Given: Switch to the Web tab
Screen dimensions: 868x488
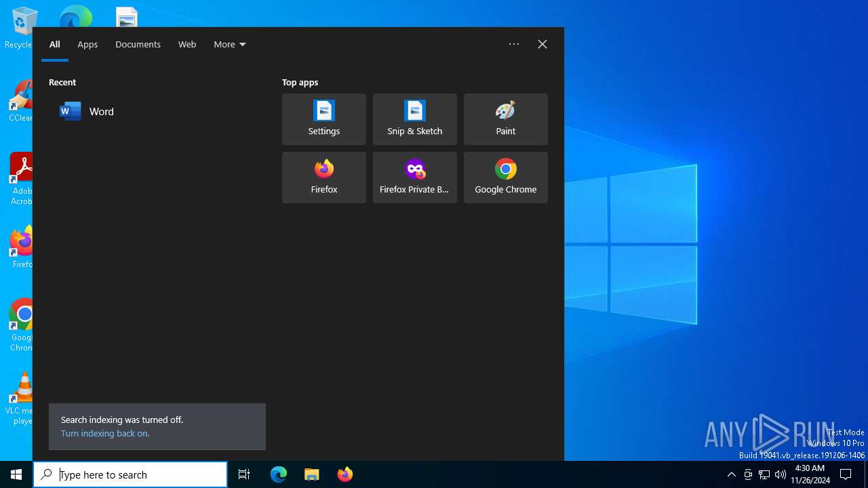Looking at the screenshot, I should point(187,45).
